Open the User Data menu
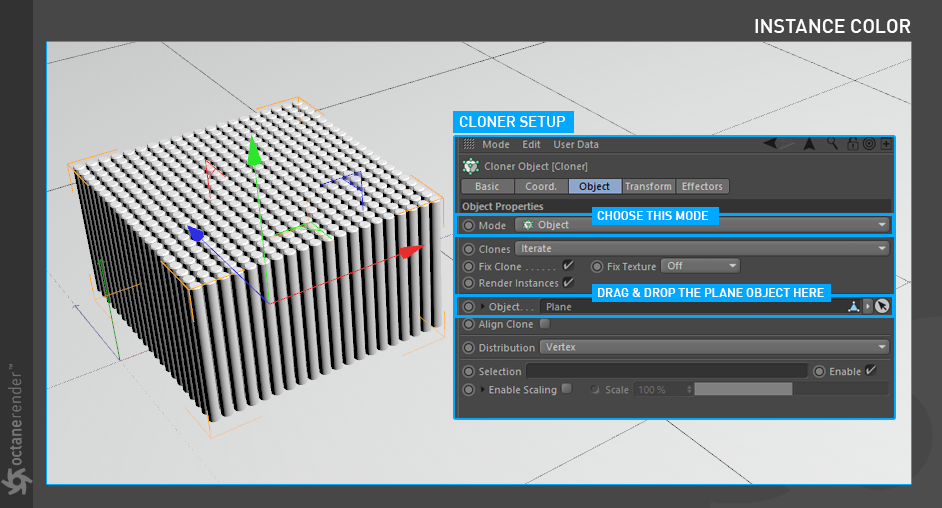Screen dimensions: 942x508 click(x=576, y=144)
